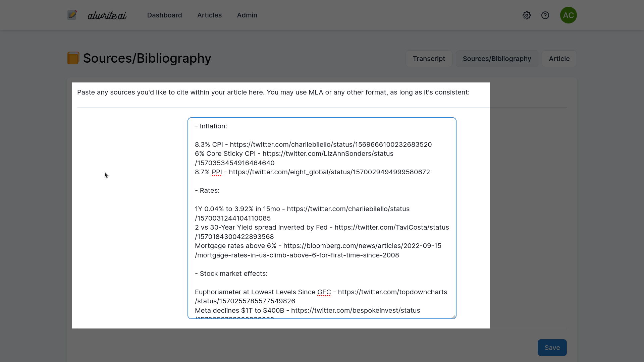Screen dimensions: 644x362
Task: Open the charliebilello 8.3% CPI tweet link
Action: (330, 144)
